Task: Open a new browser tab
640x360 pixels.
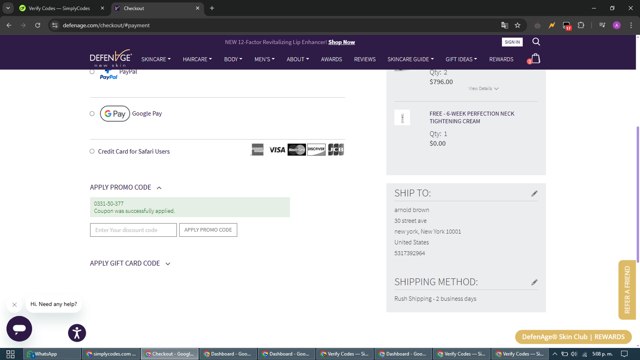Action: tap(212, 8)
